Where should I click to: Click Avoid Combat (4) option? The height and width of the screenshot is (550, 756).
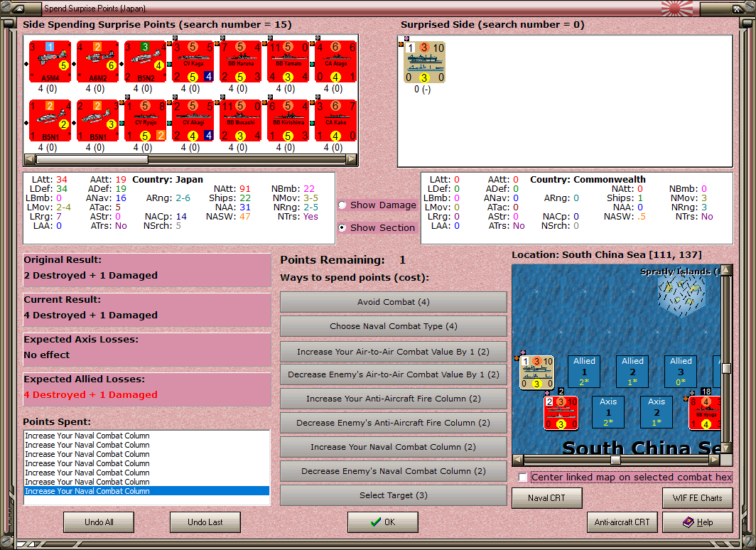point(394,302)
